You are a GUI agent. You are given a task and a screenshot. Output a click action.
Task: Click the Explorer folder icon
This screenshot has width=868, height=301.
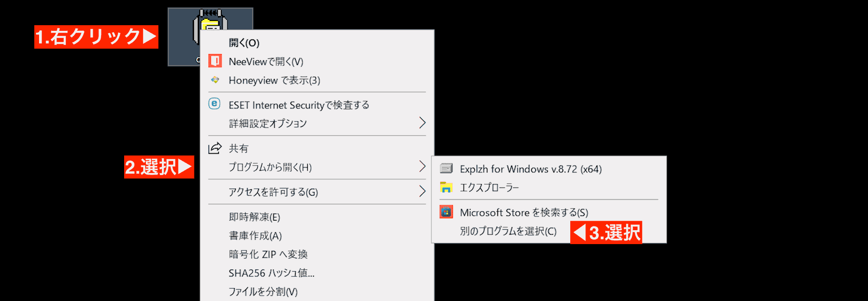pyautogui.click(x=446, y=187)
